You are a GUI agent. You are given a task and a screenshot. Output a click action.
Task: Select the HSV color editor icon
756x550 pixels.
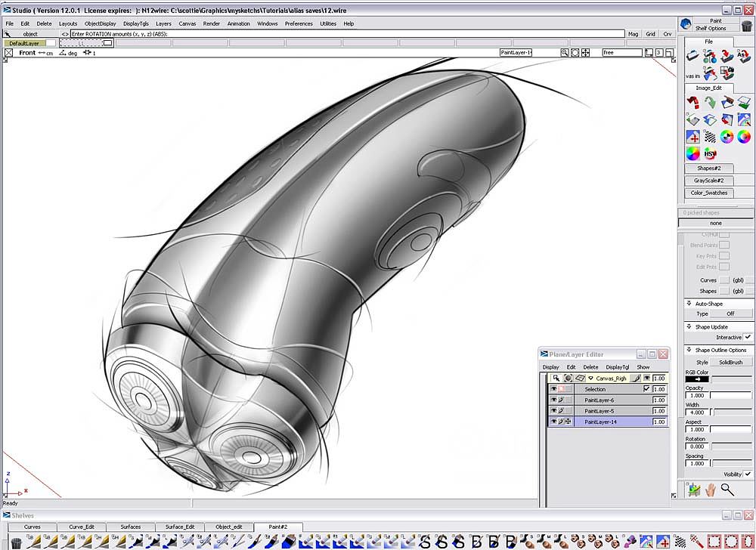pos(710,153)
